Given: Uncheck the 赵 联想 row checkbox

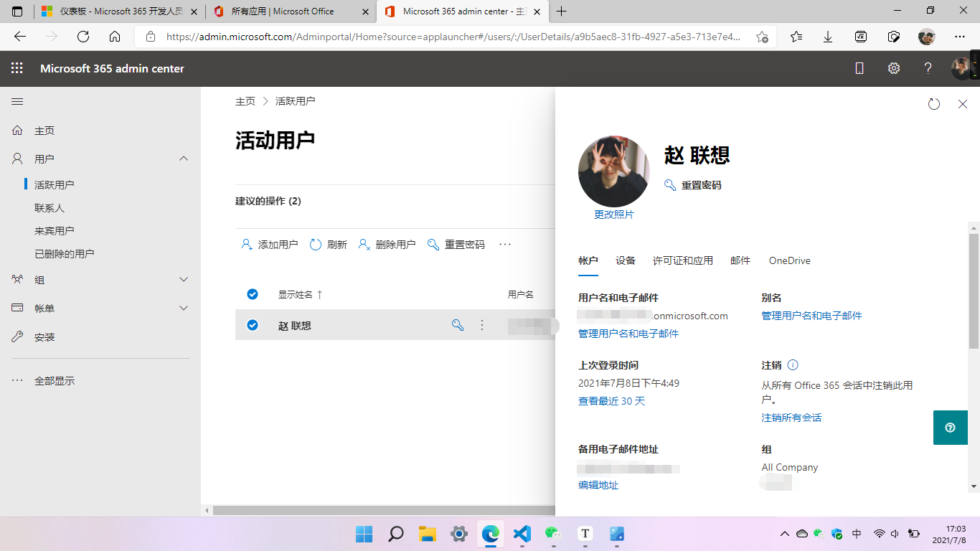Looking at the screenshot, I should 253,325.
